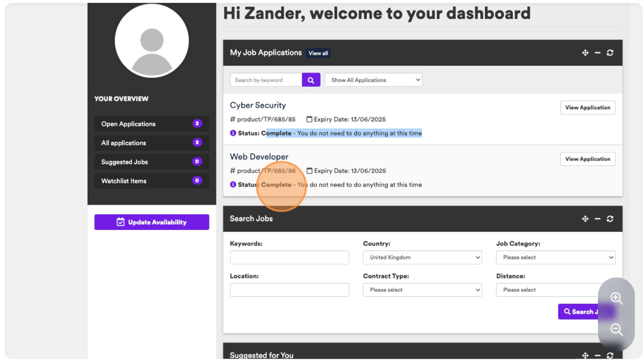Click the magnifier search button for applications
The height and width of the screenshot is (362, 644).
[x=311, y=80]
